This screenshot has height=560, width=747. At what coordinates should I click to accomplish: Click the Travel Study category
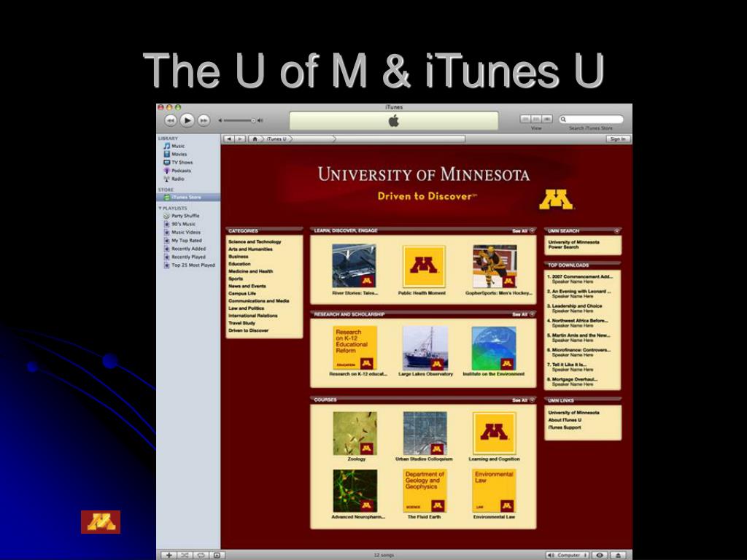pyautogui.click(x=242, y=323)
